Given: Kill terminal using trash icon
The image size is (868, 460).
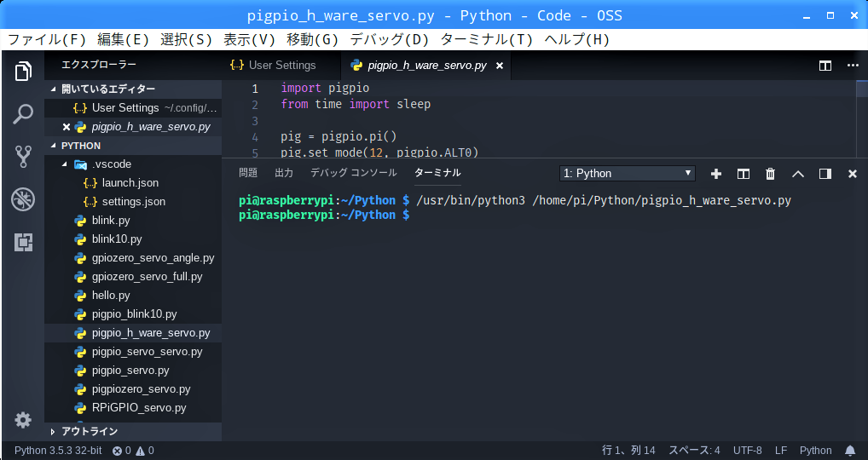Looking at the screenshot, I should pos(771,174).
